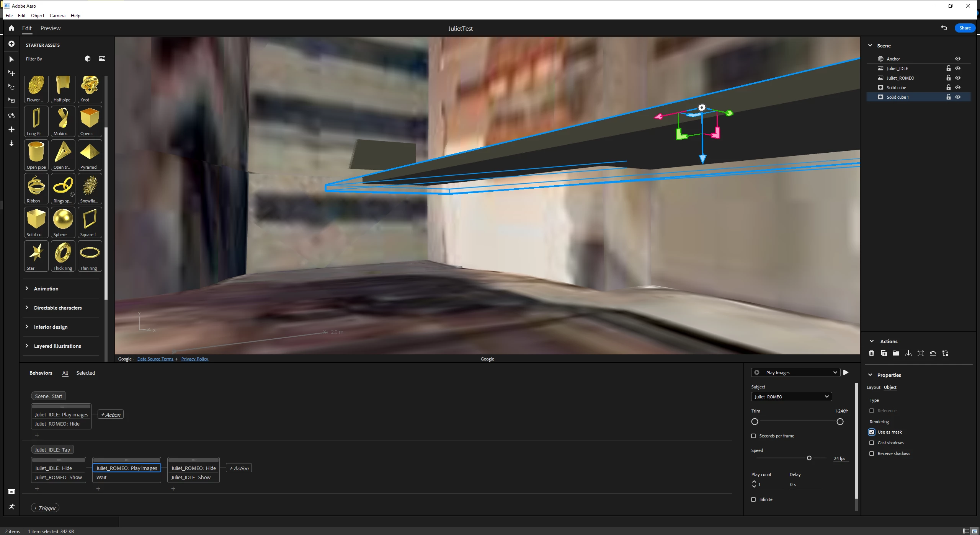
Task: Click the Speed slider handle
Action: [809, 458]
